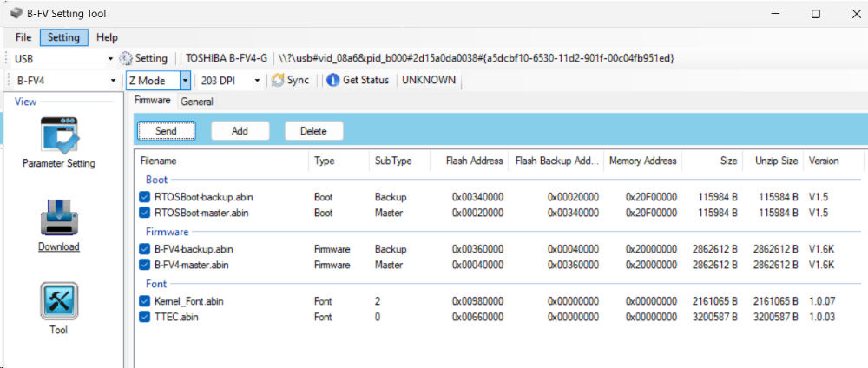Uncheck RTOSBoot-backup.abin checkbox
The height and width of the screenshot is (368, 868).
[145, 197]
